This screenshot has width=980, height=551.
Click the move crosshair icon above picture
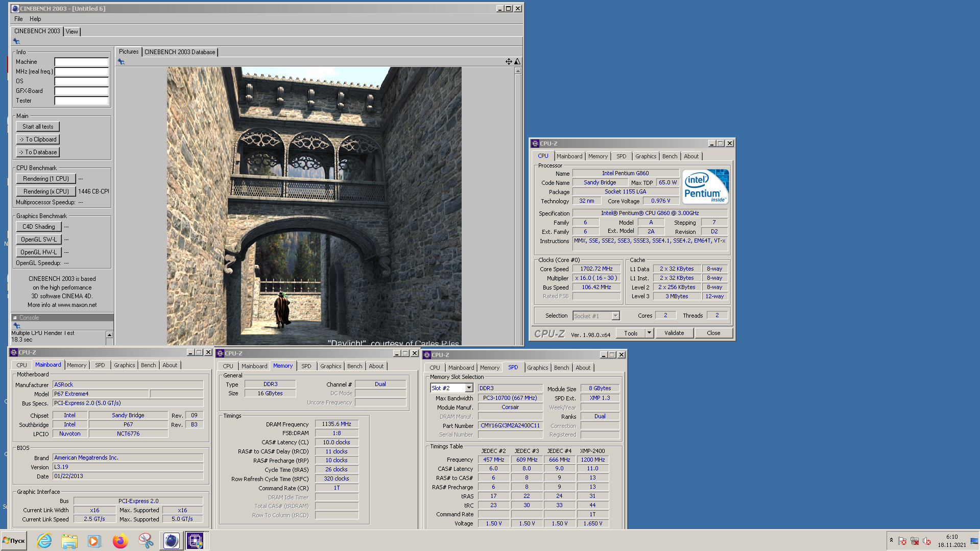coord(509,61)
